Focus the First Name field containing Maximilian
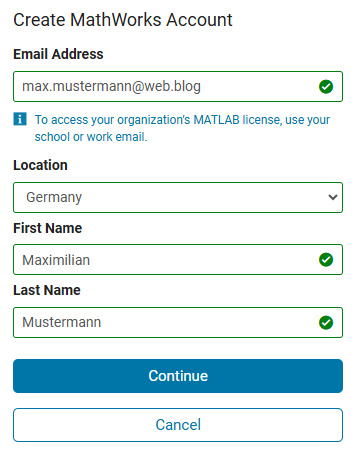This screenshot has height=456, width=363. [x=178, y=260]
